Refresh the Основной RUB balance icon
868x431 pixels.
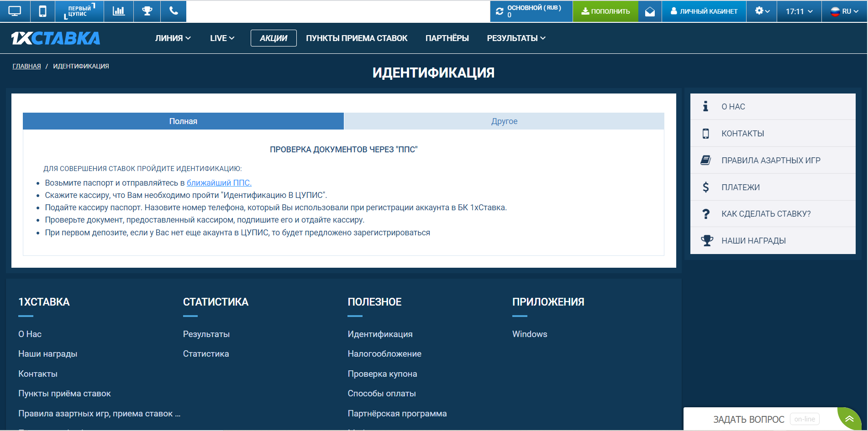coord(500,11)
